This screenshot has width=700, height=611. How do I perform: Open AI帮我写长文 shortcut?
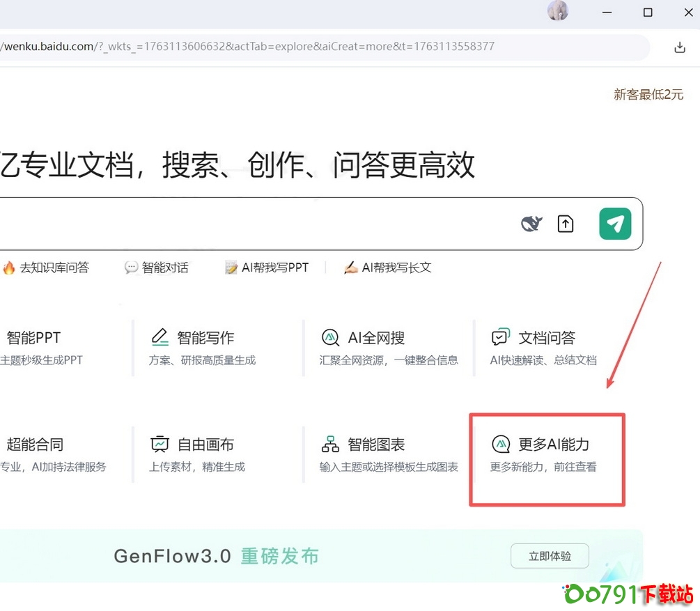387,267
